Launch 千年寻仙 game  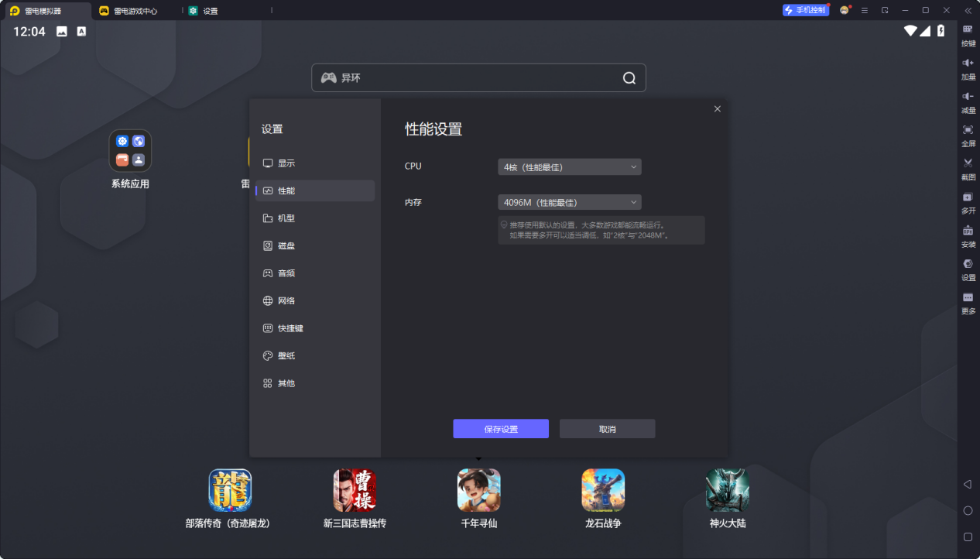pos(478,499)
